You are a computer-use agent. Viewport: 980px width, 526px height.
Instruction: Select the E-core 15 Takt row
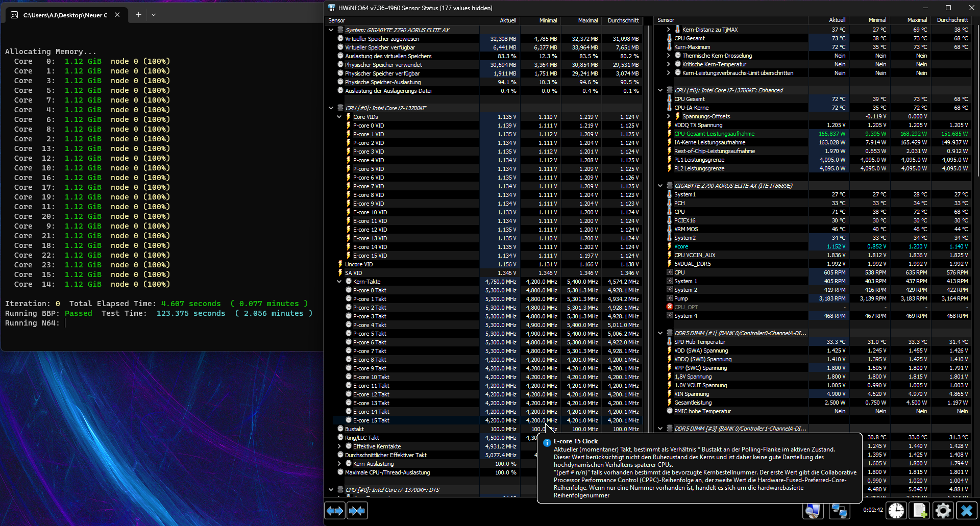(x=484, y=420)
